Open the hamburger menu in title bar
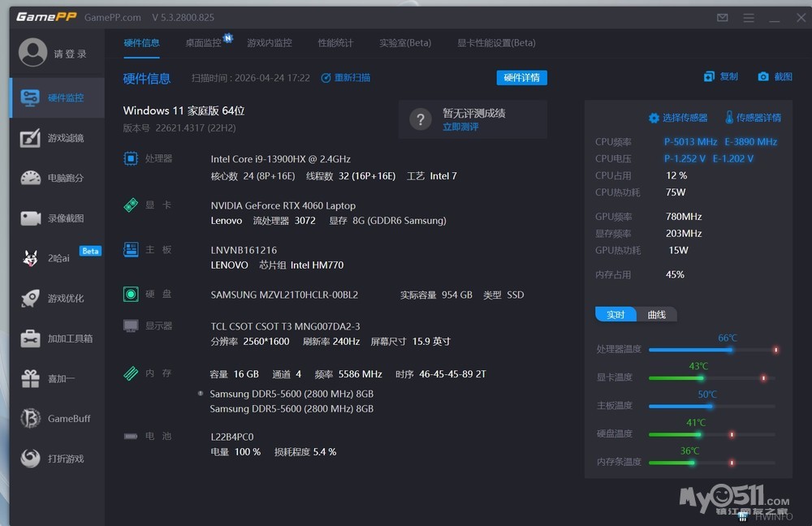Viewport: 812px width, 526px height. coord(749,18)
